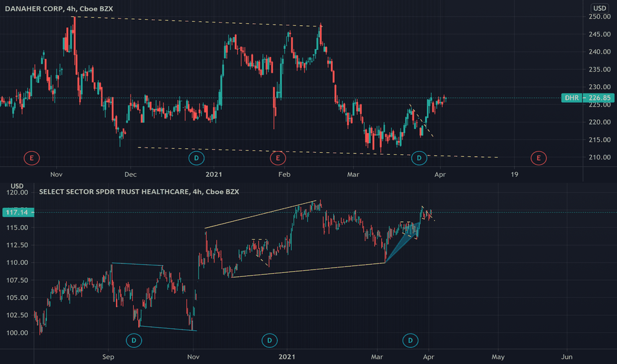Select the lower dashed trendline on Danaher chart
Screen dimensions: 617x364
tap(318, 152)
